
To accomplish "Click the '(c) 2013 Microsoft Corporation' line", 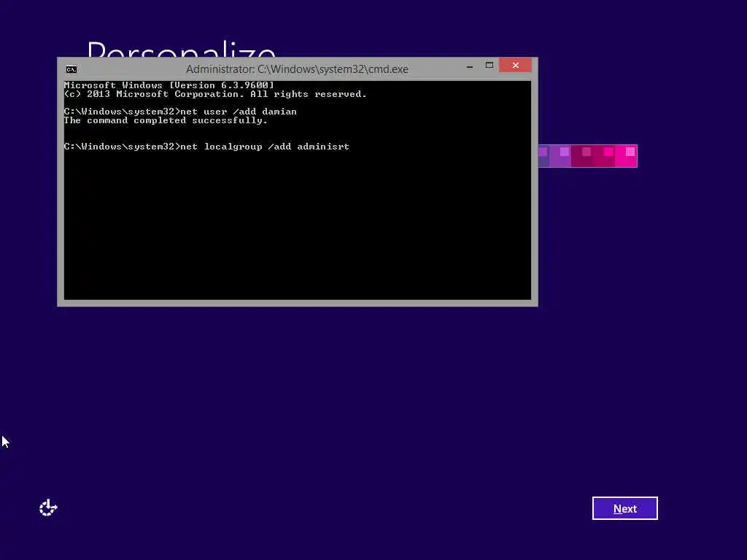I will tap(215, 94).
